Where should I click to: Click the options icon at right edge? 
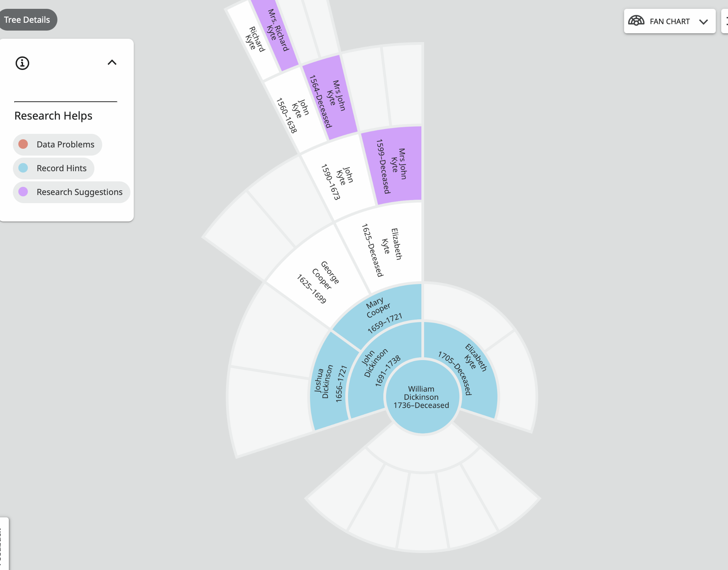pos(726,21)
